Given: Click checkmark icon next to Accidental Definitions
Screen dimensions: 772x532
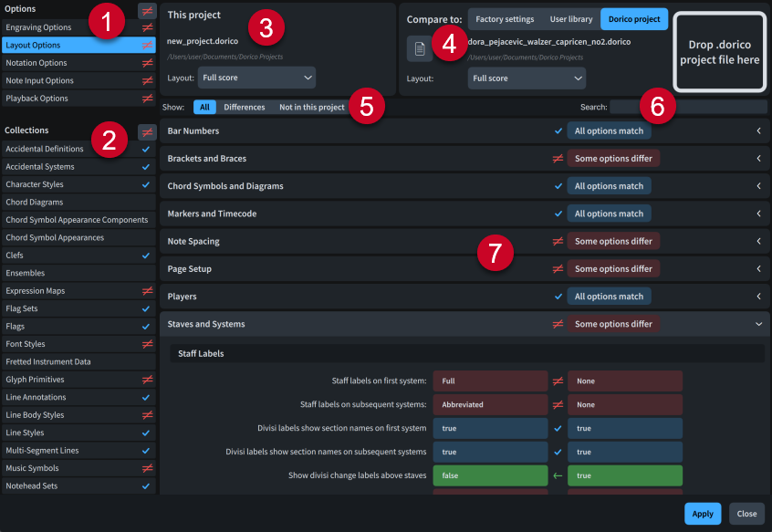Looking at the screenshot, I should click(x=146, y=149).
